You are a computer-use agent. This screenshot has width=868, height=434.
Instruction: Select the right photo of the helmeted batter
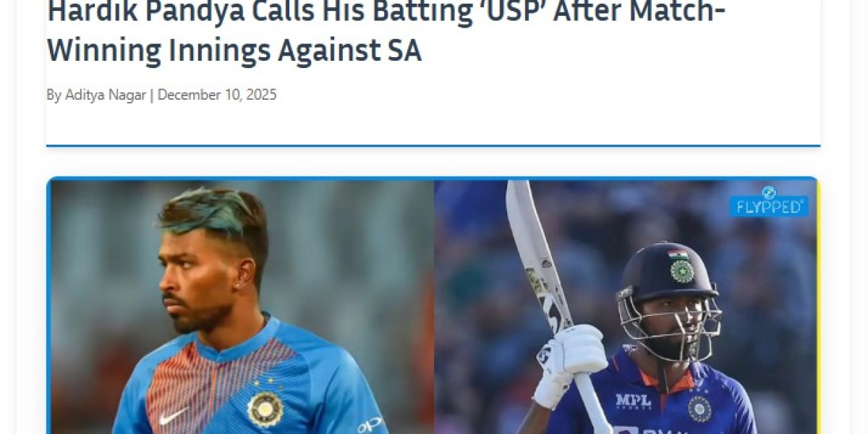pos(626,307)
